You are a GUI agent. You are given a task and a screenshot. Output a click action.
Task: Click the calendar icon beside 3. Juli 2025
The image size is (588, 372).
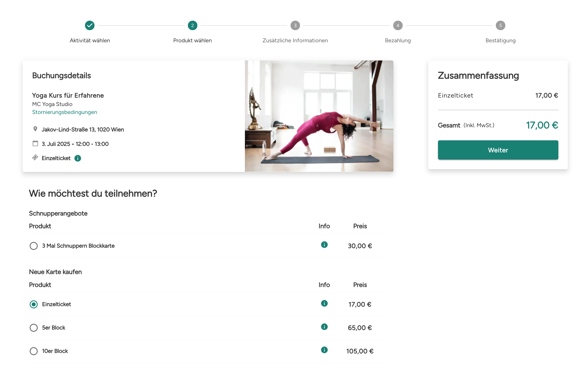coord(35,143)
